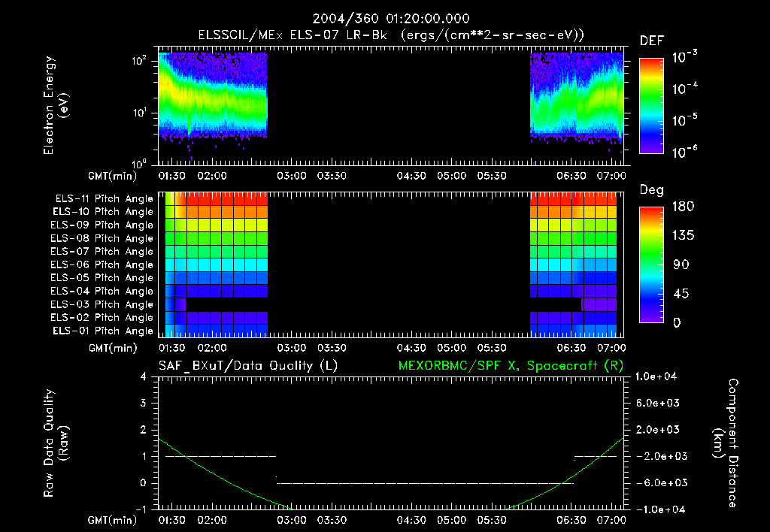Select the 'ELS-01 Pitch Angle' row label
Image resolution: width=770 pixels, height=532 pixels.
click(x=103, y=331)
